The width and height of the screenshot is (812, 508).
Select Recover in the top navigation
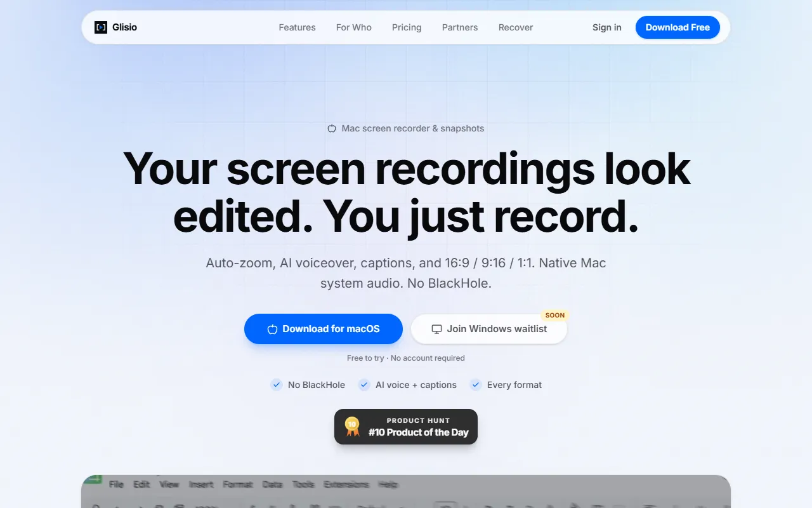pyautogui.click(x=516, y=27)
